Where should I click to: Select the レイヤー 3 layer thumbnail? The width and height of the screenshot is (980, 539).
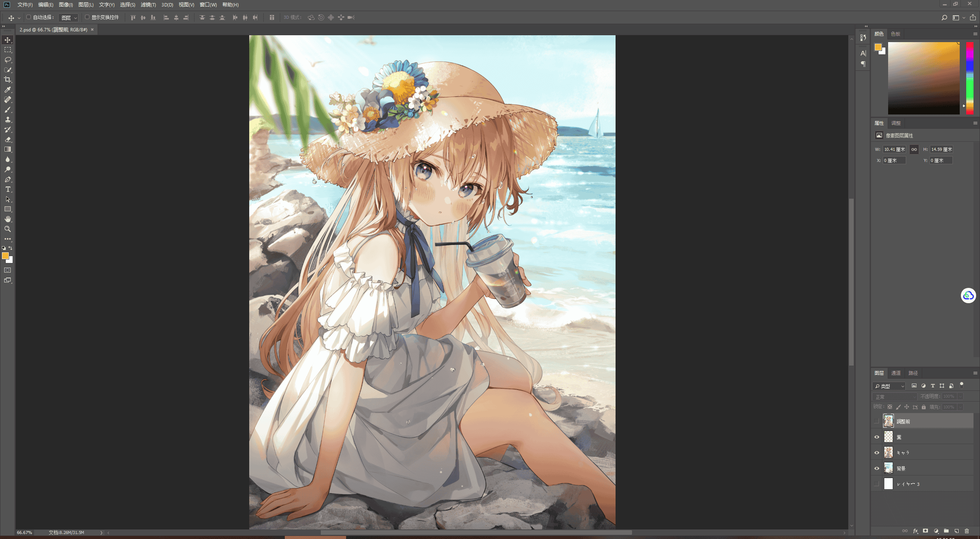[888, 484]
